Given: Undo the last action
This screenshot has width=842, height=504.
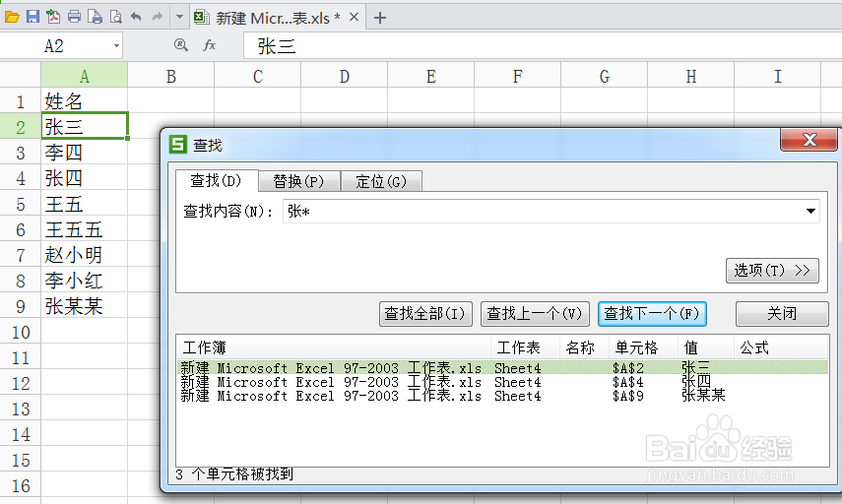Looking at the screenshot, I should coord(137,17).
